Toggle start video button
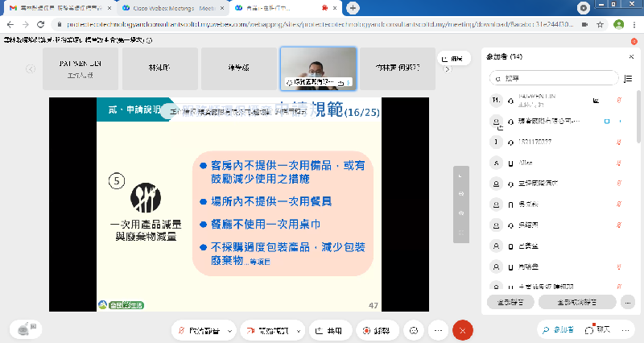The width and height of the screenshot is (644, 343). point(267,330)
